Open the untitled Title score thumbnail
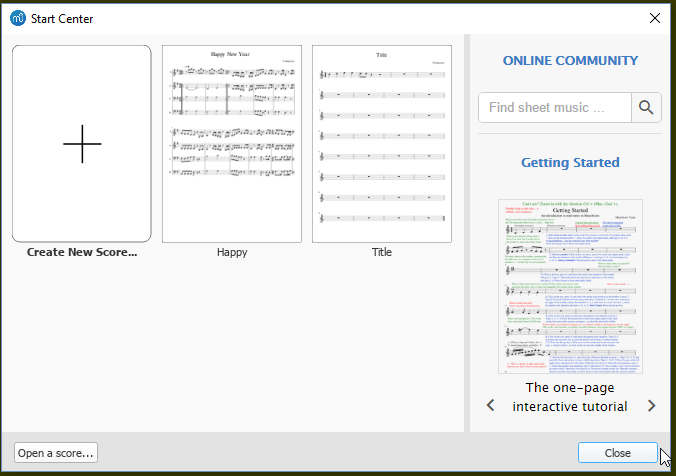676x476 pixels. 381,144
